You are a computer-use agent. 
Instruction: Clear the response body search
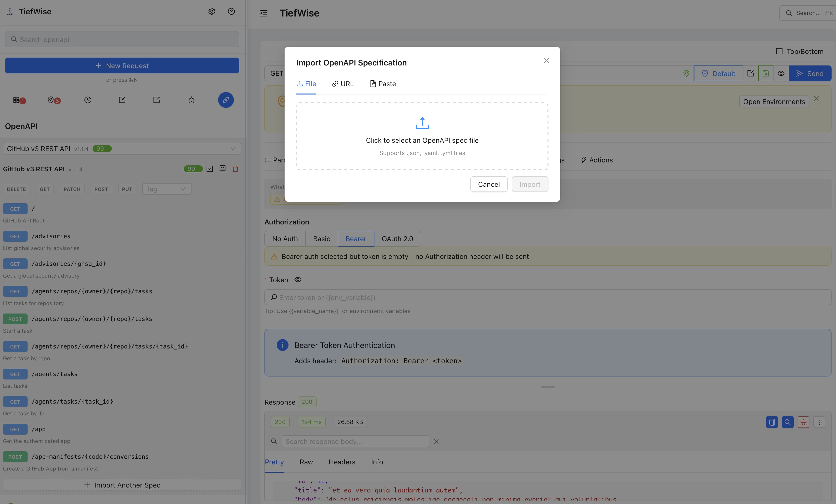(x=436, y=441)
